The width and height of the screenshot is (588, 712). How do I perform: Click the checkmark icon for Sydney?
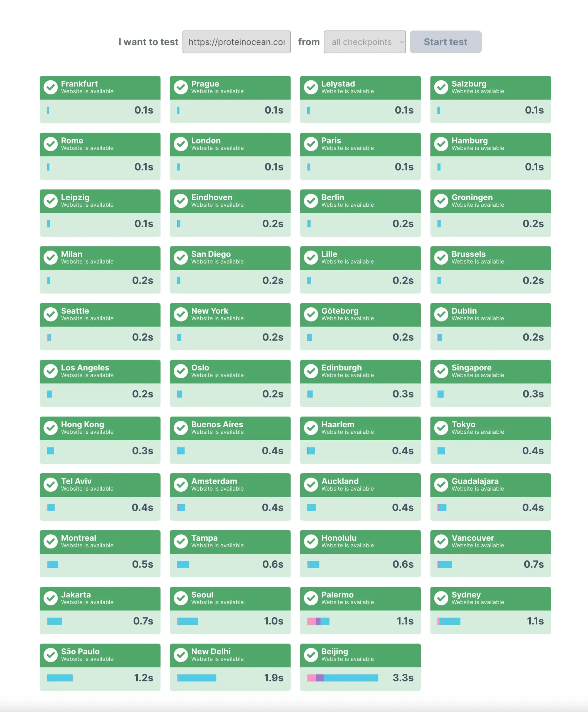441,598
